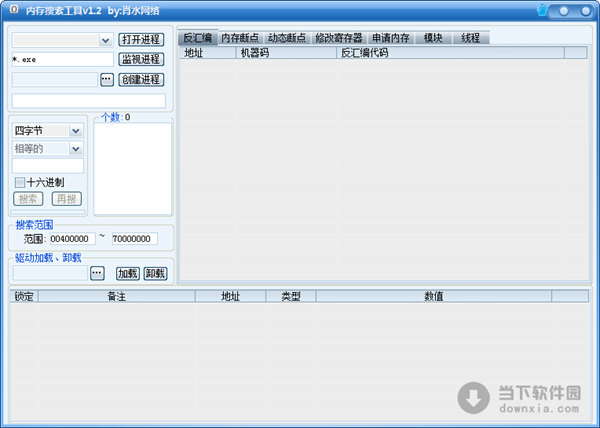The image size is (600, 428).
Task: Click the 创建进程 button
Action: (141, 80)
